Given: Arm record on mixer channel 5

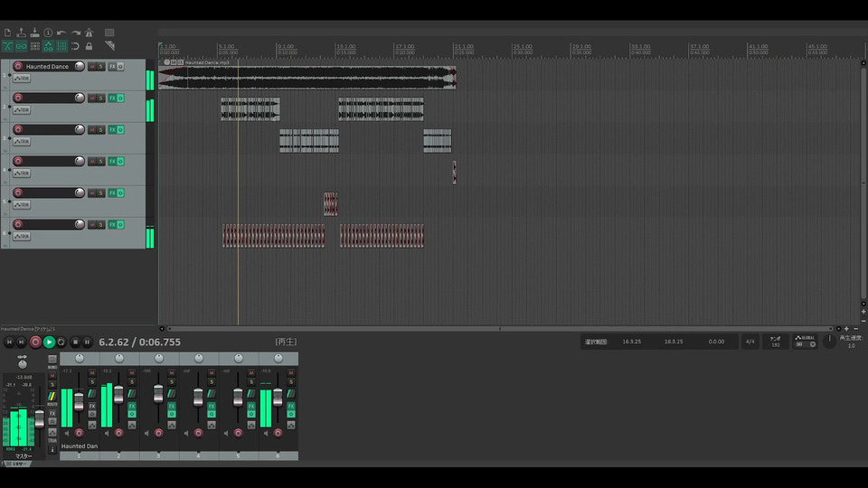Looking at the screenshot, I should coord(238,433).
